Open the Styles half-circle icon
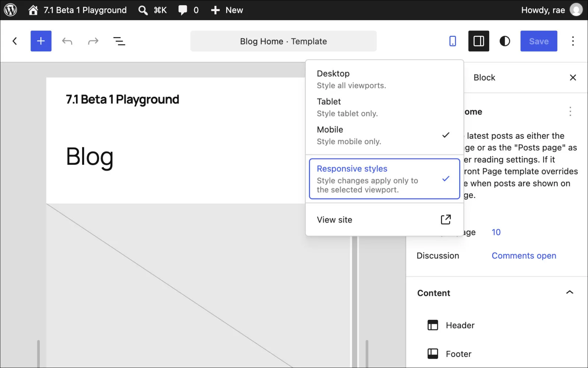The width and height of the screenshot is (588, 368). pyautogui.click(x=505, y=41)
